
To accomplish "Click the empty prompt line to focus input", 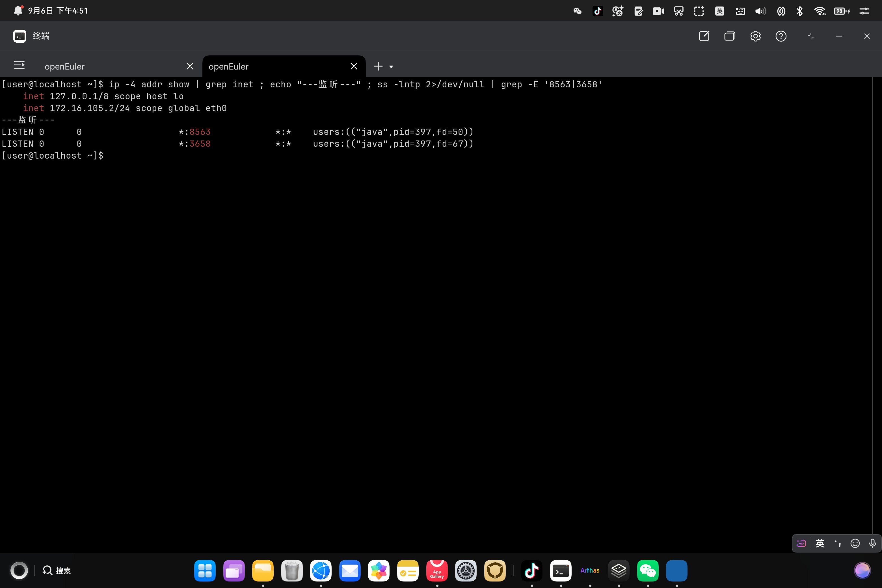I will (53, 156).
